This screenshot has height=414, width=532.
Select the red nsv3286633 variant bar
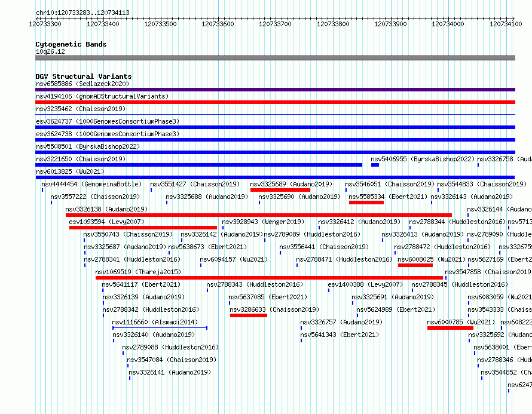249,315
